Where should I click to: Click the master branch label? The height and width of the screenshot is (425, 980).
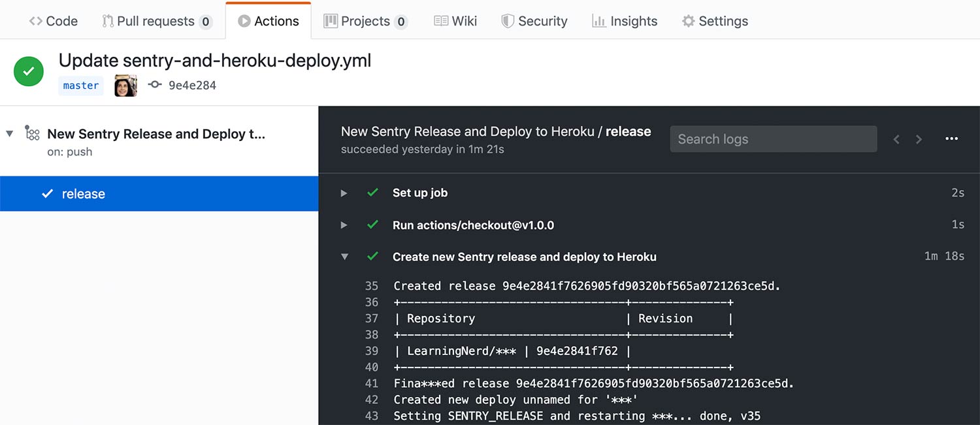pyautogui.click(x=81, y=86)
